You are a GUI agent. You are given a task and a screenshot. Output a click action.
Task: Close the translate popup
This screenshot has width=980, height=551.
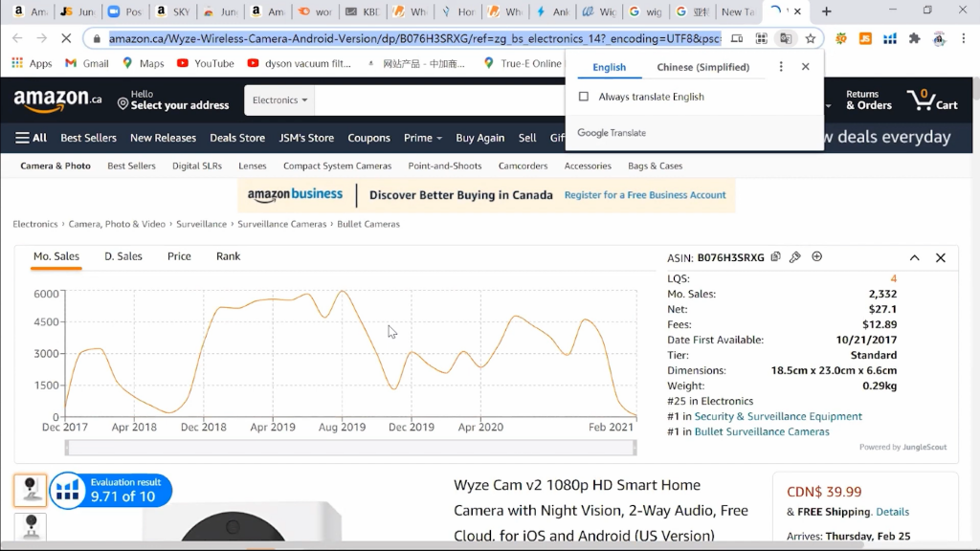coord(806,66)
